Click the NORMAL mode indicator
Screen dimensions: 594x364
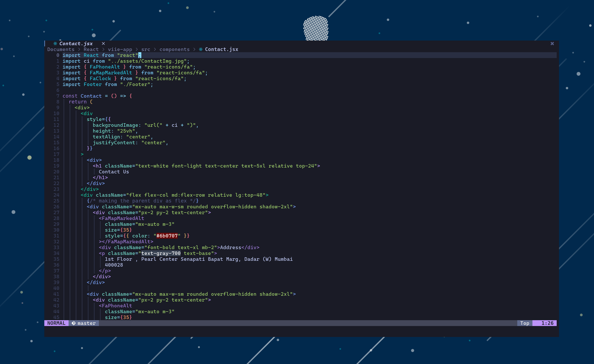[56, 323]
